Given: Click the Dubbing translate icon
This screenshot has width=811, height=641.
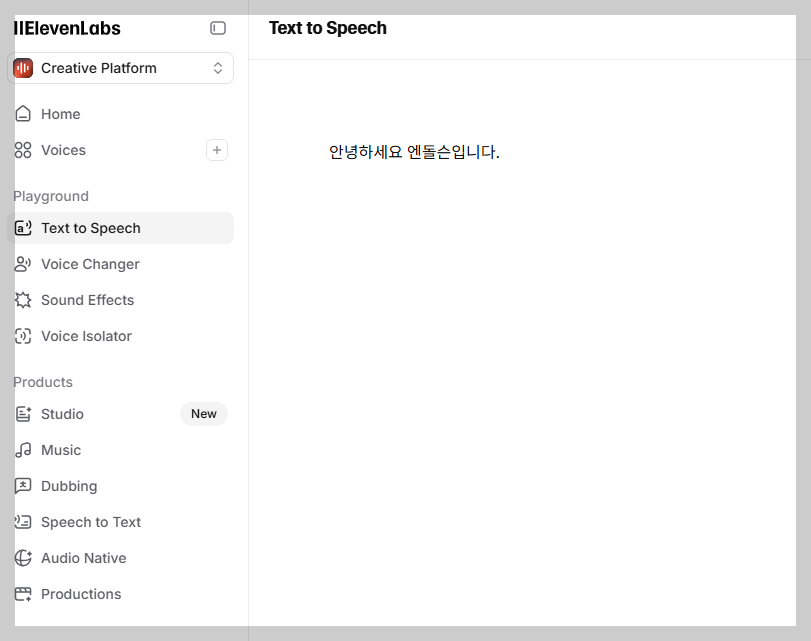Looking at the screenshot, I should (23, 486).
